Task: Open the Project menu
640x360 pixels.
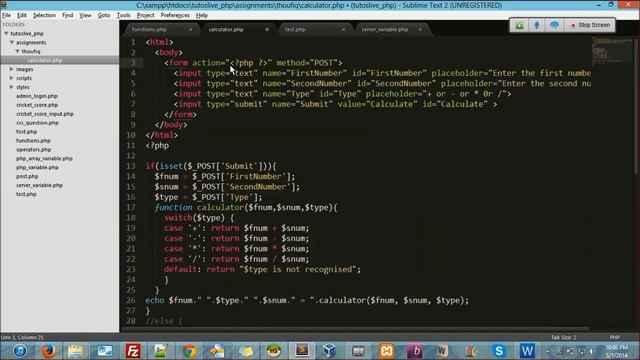Action: pos(145,15)
